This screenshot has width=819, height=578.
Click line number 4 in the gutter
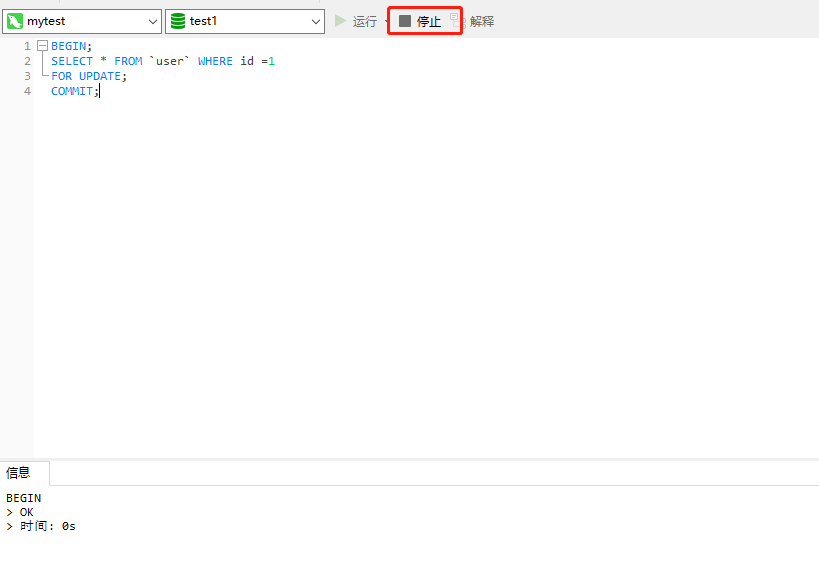[x=27, y=91]
